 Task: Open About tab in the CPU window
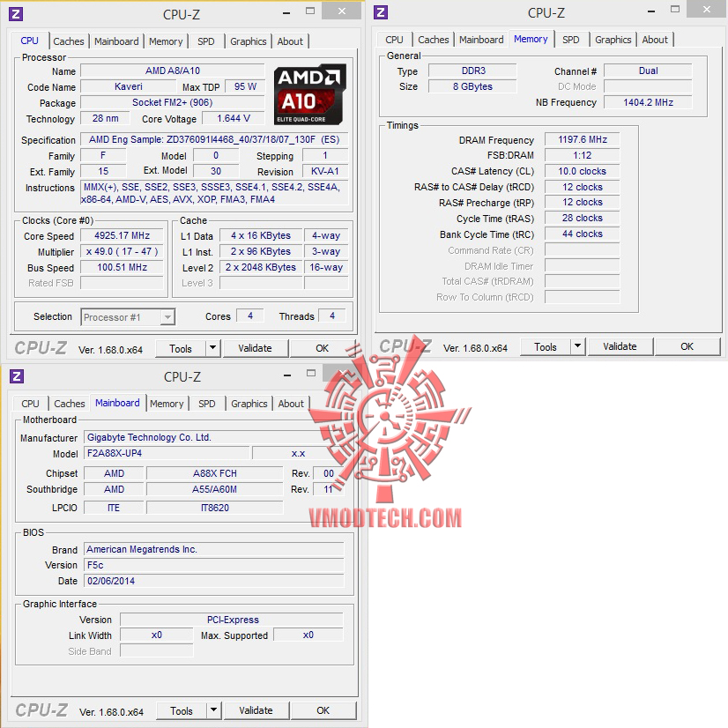(x=290, y=41)
